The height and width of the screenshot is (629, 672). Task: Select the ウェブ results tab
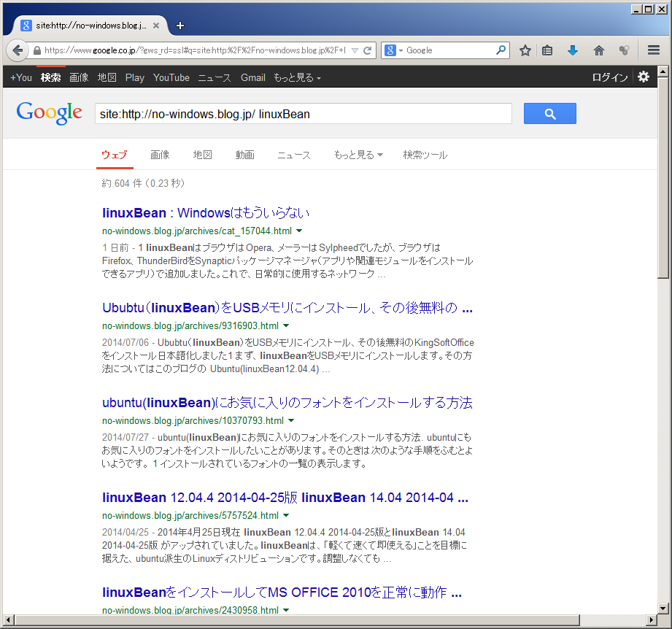coord(114,155)
